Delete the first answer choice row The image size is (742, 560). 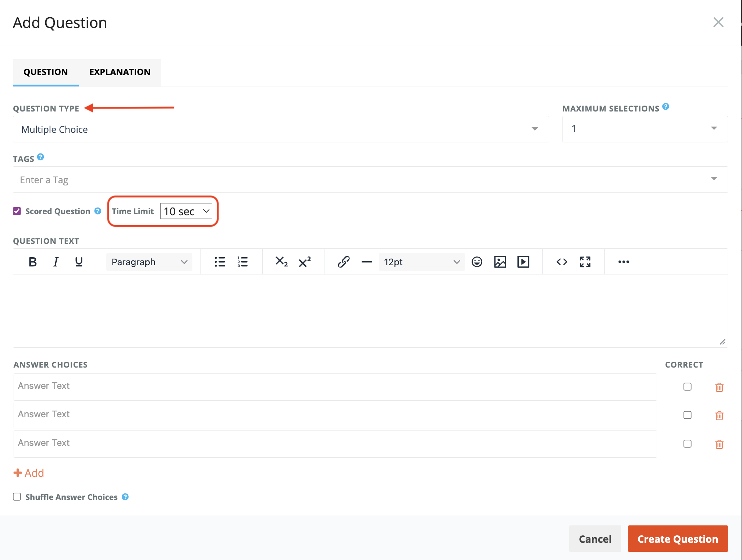tap(719, 387)
